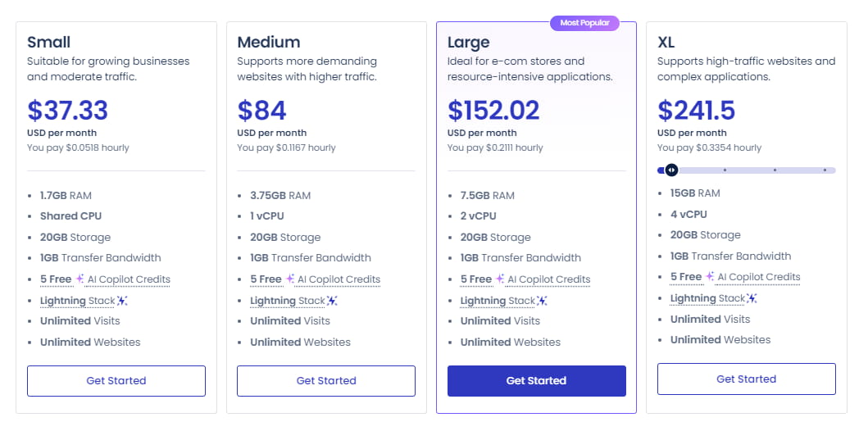Click Get Started under the Small plan
The height and width of the screenshot is (422, 868).
pos(116,381)
